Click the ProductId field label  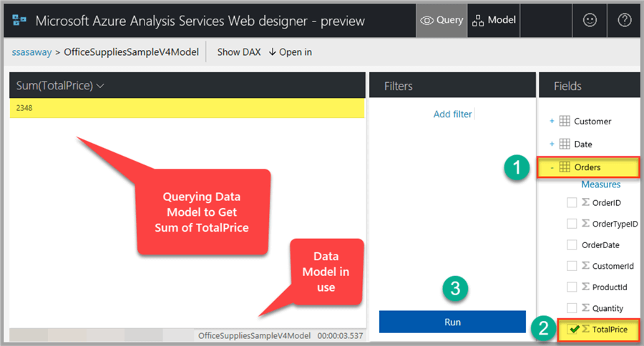[610, 287]
